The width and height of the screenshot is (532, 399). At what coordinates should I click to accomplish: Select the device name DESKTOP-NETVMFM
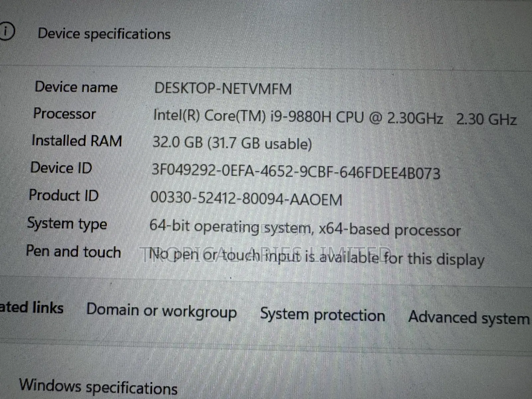tap(223, 88)
